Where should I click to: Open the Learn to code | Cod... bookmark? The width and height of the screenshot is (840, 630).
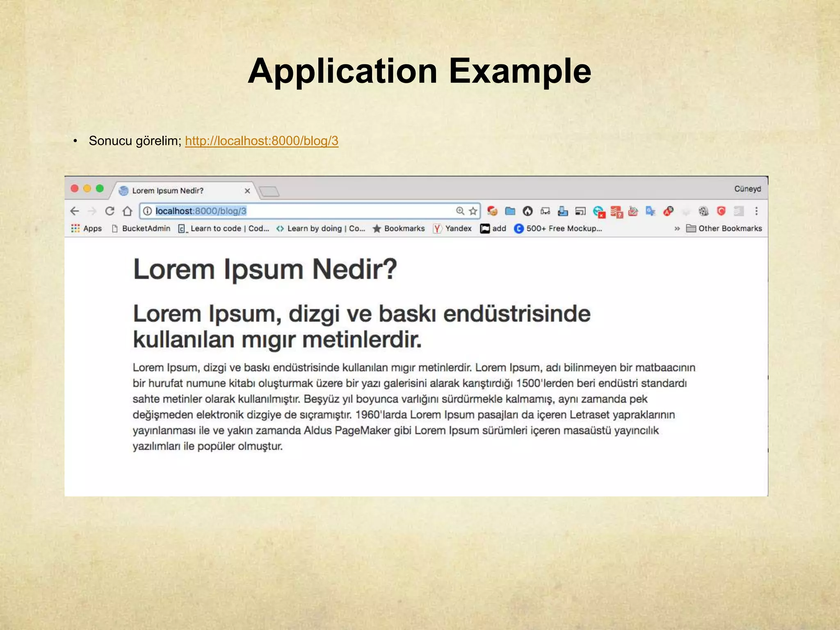tap(224, 228)
